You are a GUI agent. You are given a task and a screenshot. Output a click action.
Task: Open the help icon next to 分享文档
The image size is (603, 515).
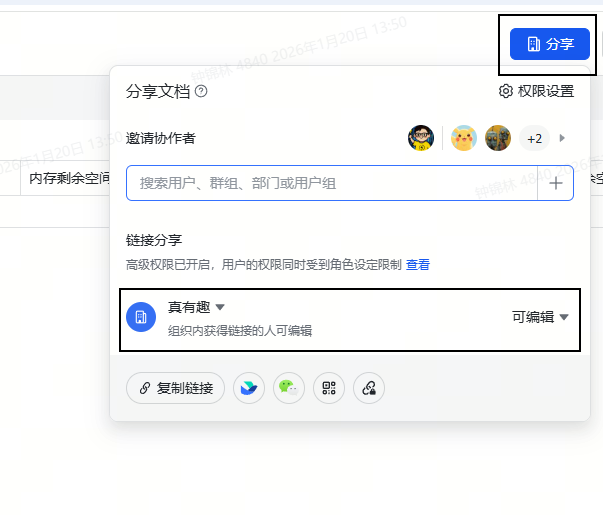[201, 92]
